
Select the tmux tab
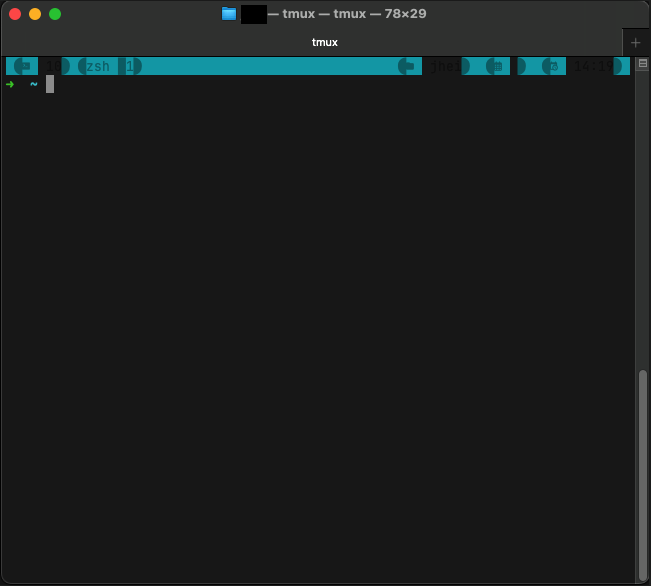(x=325, y=42)
